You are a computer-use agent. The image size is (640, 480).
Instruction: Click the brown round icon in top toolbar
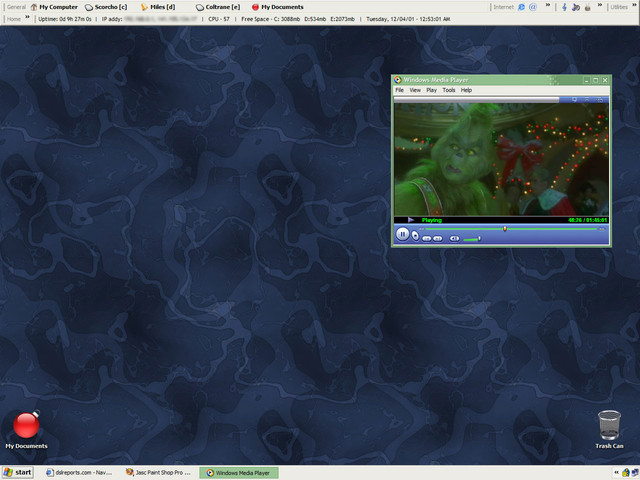point(588,7)
